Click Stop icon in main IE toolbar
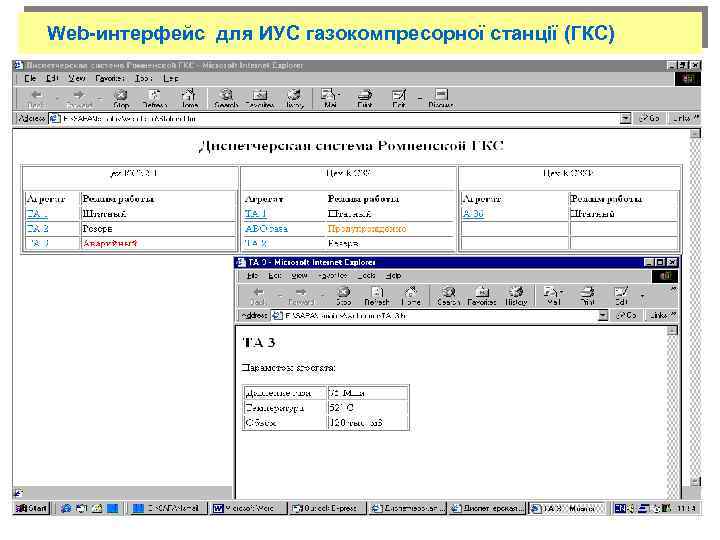720x540 pixels. pos(121,98)
